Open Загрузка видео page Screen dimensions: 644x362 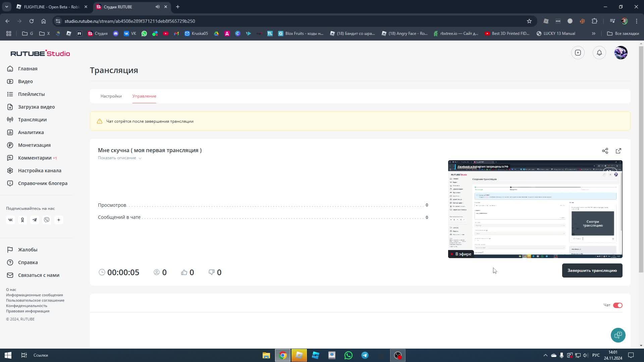pos(31,107)
